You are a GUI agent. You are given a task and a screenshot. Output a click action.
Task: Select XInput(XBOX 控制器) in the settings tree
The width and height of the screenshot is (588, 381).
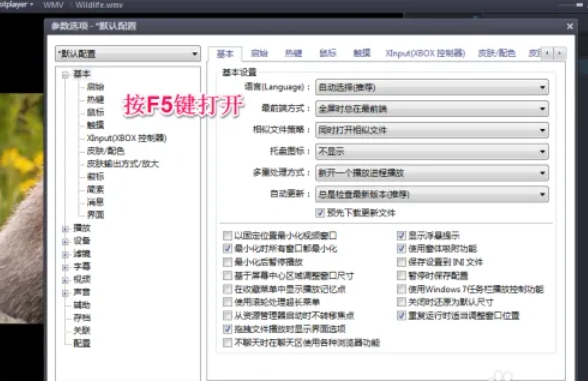[127, 138]
